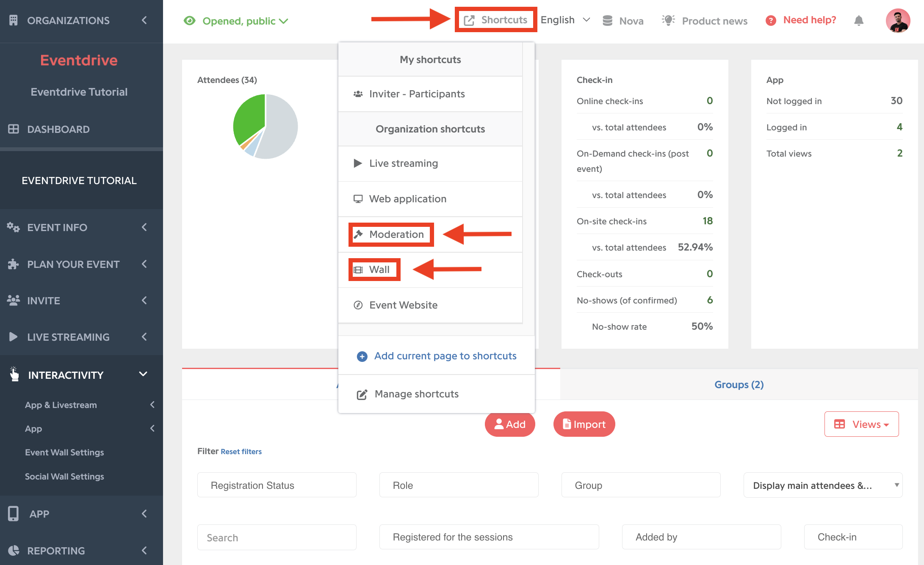Click the Need help question mark icon

[x=771, y=20]
